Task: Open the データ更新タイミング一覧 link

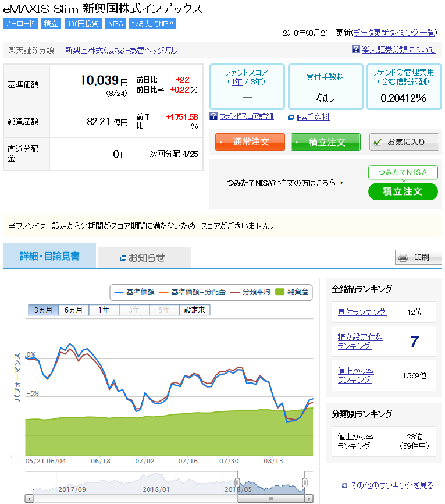Action: click(x=394, y=33)
